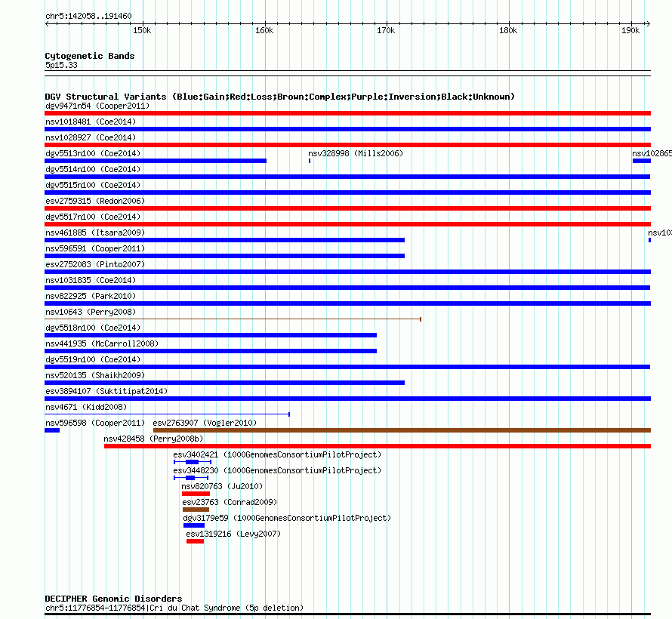Open dgv5515n100 (Coe2014) label
Viewport: 672px width, 619px height.
pos(93,185)
